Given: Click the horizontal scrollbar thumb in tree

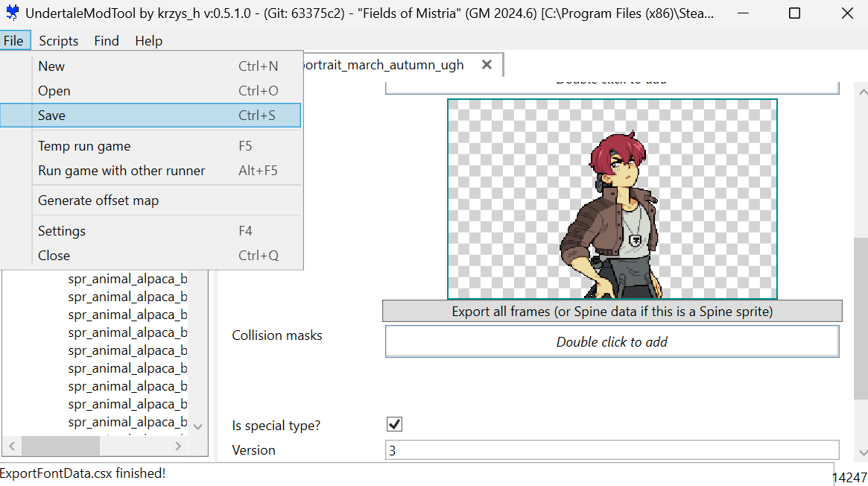Looking at the screenshot, I should 61,446.
